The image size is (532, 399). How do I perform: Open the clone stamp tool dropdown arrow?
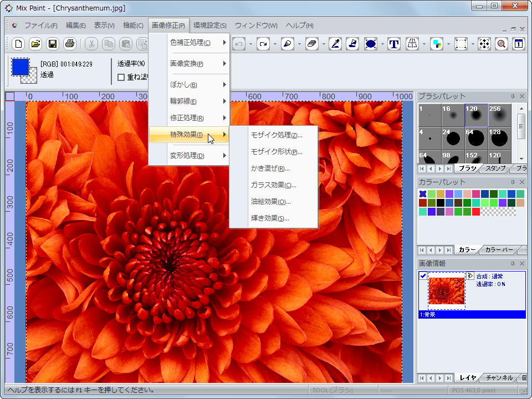point(424,44)
